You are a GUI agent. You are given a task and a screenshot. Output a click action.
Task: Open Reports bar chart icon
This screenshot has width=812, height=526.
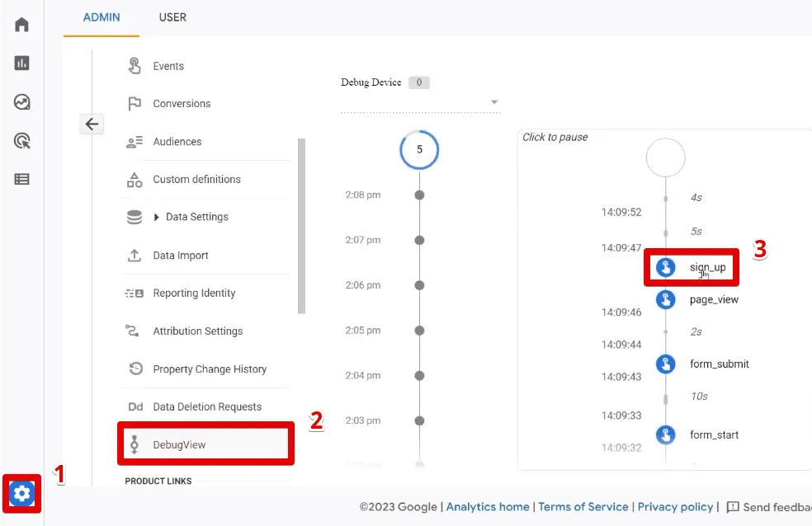21,63
